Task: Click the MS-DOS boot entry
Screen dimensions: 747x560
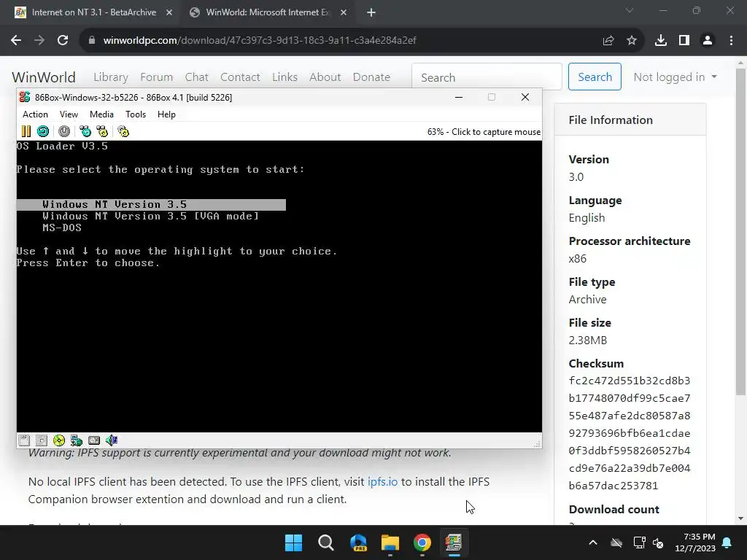Action: click(x=62, y=227)
